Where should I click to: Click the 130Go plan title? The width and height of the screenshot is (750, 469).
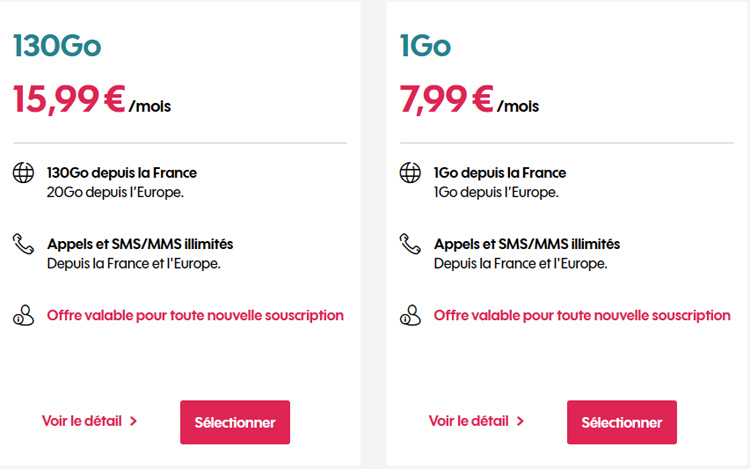[x=57, y=46]
